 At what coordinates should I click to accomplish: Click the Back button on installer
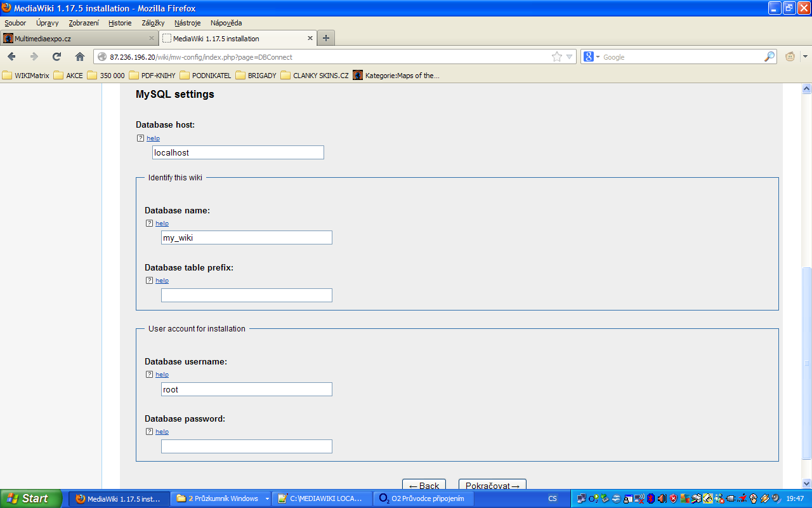424,485
